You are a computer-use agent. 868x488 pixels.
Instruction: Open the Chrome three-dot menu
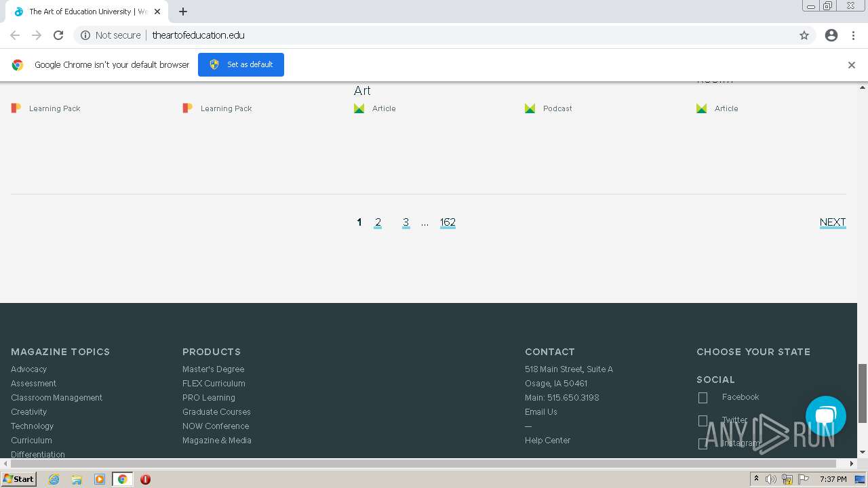click(853, 35)
